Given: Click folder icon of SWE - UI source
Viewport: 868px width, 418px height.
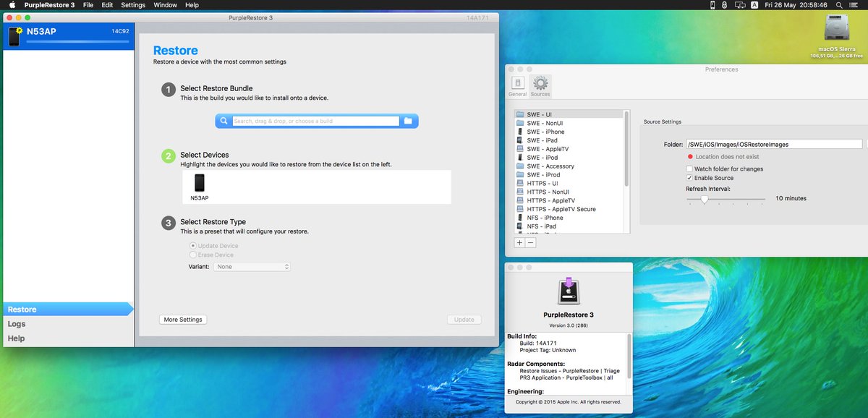Looking at the screenshot, I should click(520, 114).
